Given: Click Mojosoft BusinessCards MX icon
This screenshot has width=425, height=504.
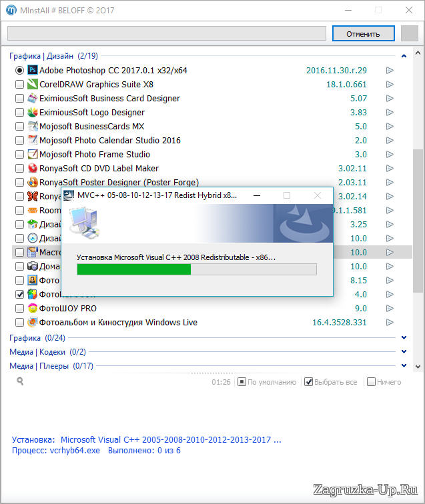Looking at the screenshot, I should pos(33,126).
